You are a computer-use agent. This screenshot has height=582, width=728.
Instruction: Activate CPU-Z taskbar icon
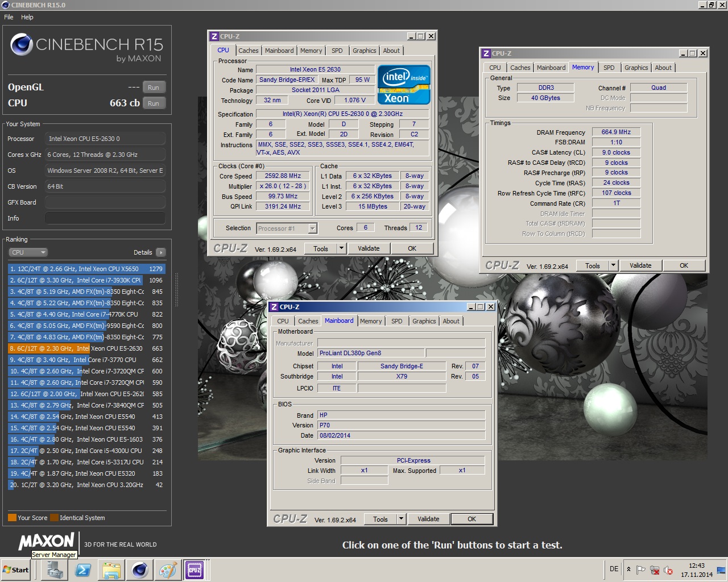coord(195,570)
